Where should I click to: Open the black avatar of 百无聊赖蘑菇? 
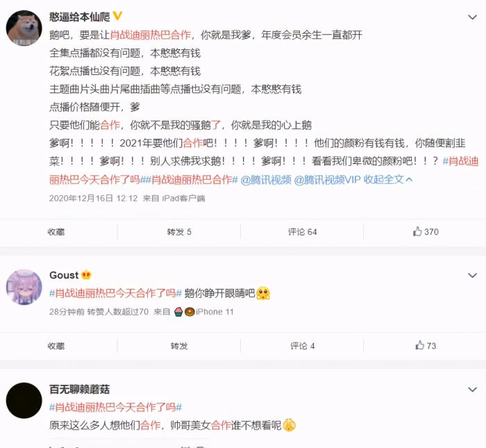pyautogui.click(x=24, y=401)
